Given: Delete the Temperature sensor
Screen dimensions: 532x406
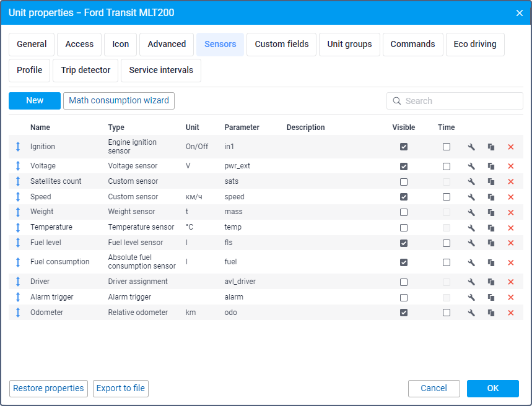Looking at the screenshot, I should (510, 228).
